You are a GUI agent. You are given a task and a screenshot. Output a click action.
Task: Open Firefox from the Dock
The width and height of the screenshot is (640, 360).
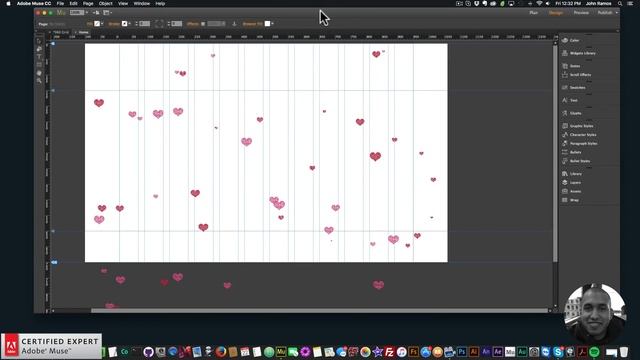pyautogui.click(x=221, y=351)
